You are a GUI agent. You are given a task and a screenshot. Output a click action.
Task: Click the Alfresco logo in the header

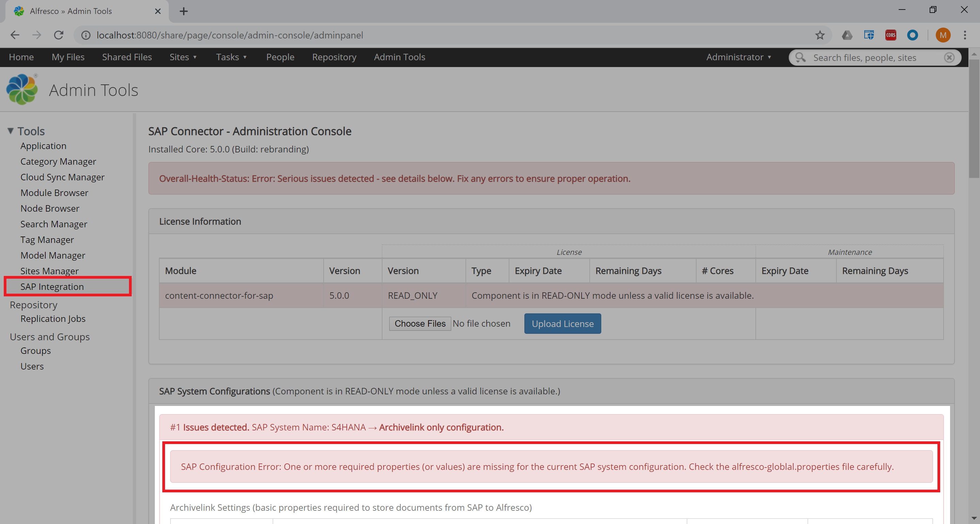(22, 89)
